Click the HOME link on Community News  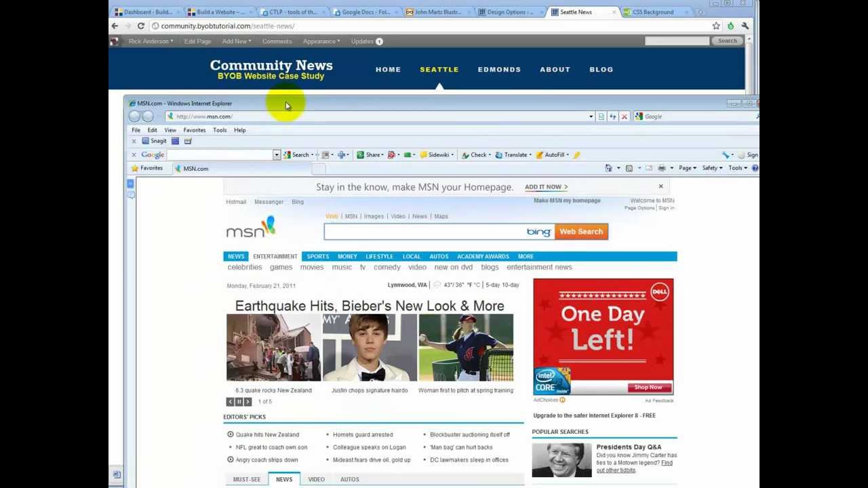[x=388, y=69]
